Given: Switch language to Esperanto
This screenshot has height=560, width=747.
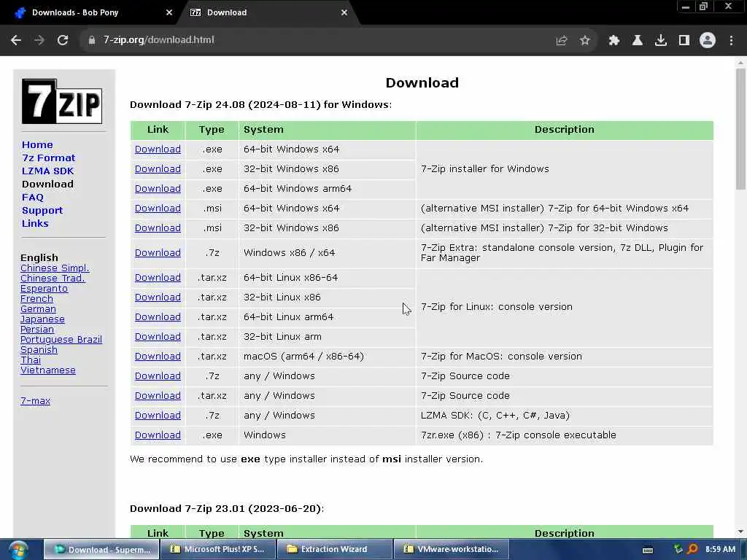Looking at the screenshot, I should pos(44,289).
